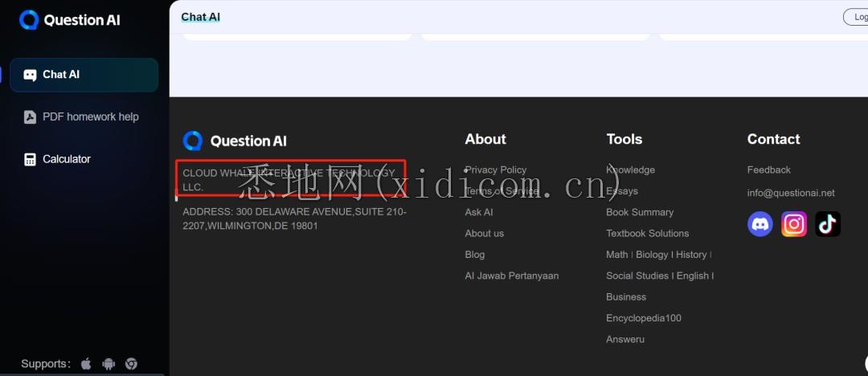This screenshot has width=868, height=376.
Task: Click the Apple platform support icon
Action: point(86,364)
